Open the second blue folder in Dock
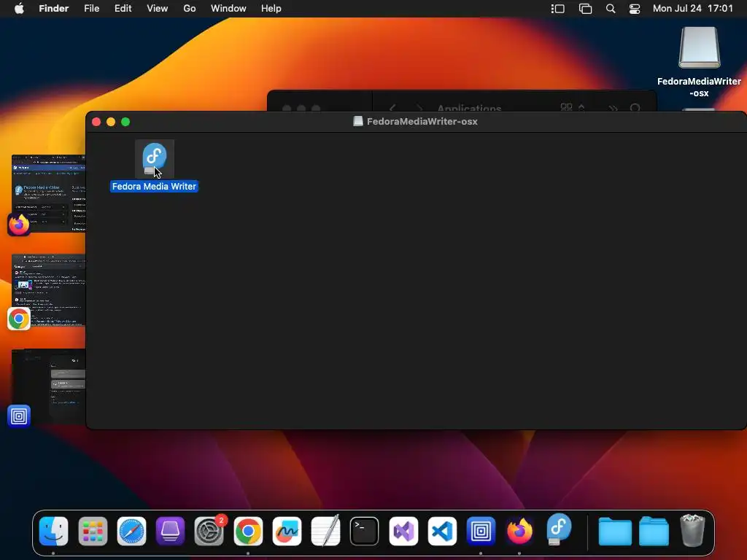Viewport: 747px width, 560px height. click(654, 531)
